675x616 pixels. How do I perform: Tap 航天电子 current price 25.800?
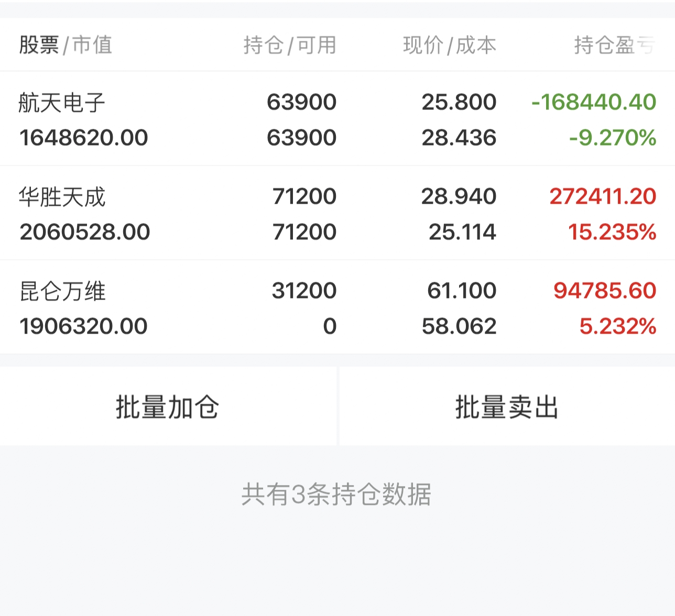459,102
